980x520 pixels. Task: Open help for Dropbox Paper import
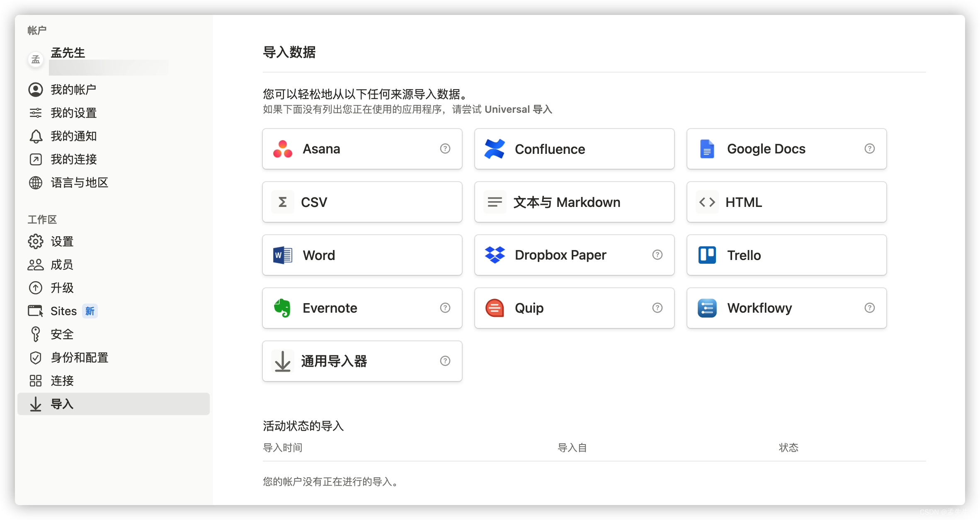(x=657, y=255)
